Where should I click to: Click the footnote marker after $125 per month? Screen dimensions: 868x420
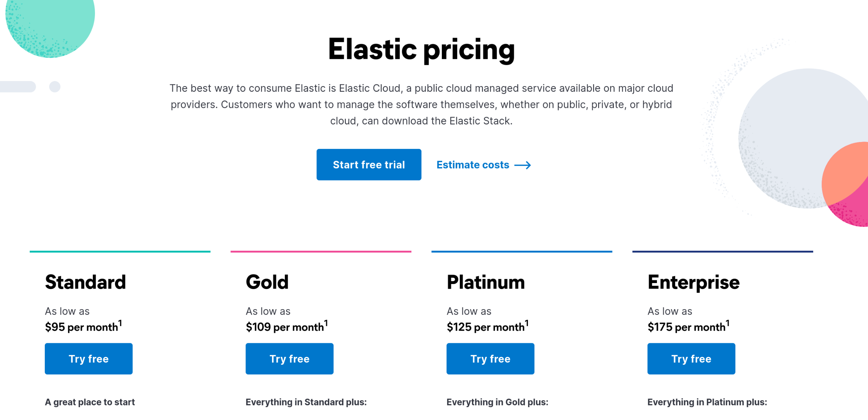click(526, 323)
